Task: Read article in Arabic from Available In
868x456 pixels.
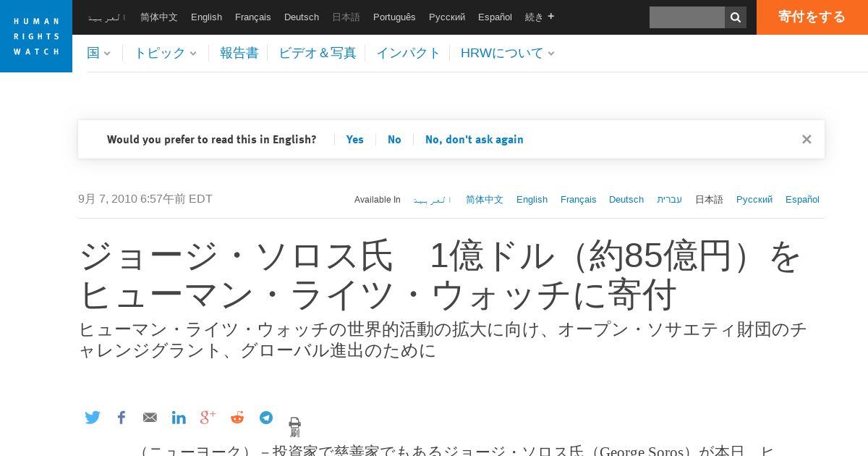Action: pyautogui.click(x=433, y=200)
